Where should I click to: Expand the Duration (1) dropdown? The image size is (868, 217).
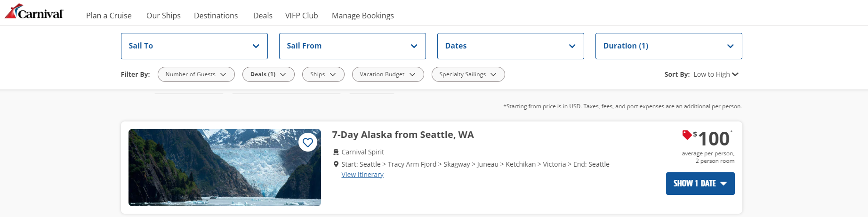pos(669,46)
